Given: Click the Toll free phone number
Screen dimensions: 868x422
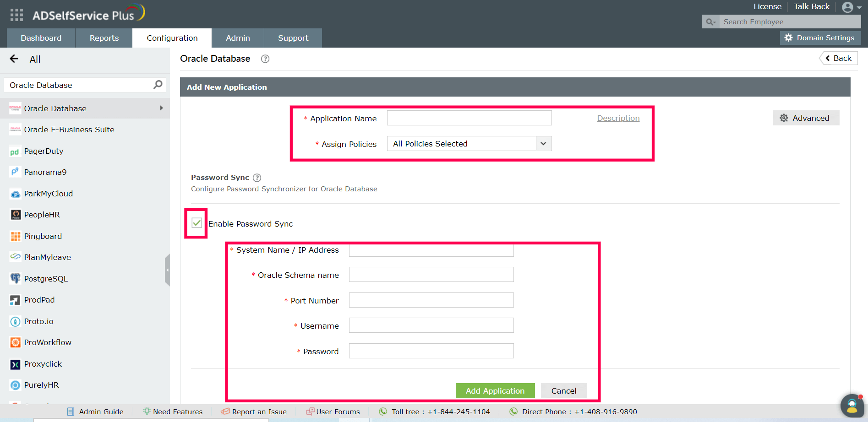Looking at the screenshot, I should [459, 412].
